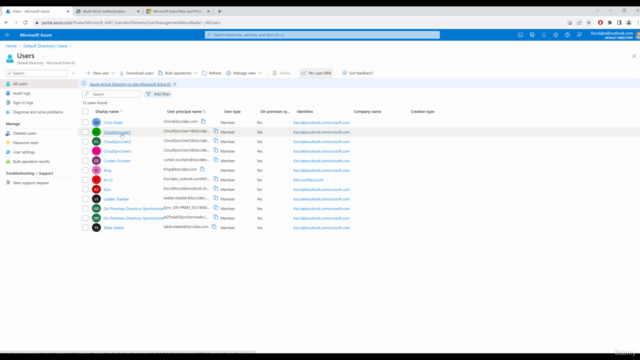Switch to Microsoft Entra Plans browser tab
640x360 pixels.
tap(178, 11)
